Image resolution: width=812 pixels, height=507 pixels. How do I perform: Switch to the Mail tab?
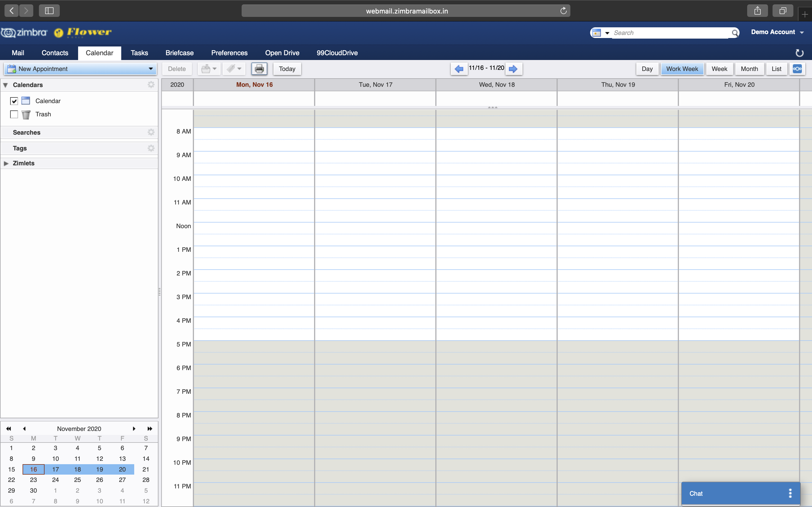18,53
